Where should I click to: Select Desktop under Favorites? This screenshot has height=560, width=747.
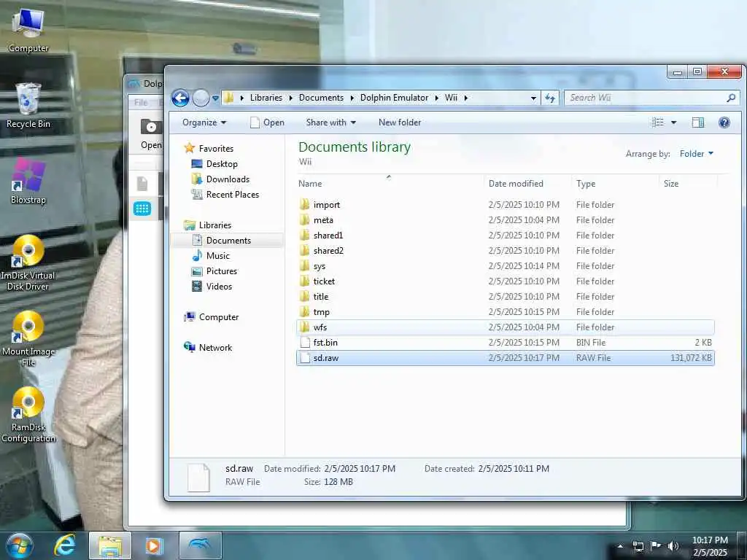point(214,164)
